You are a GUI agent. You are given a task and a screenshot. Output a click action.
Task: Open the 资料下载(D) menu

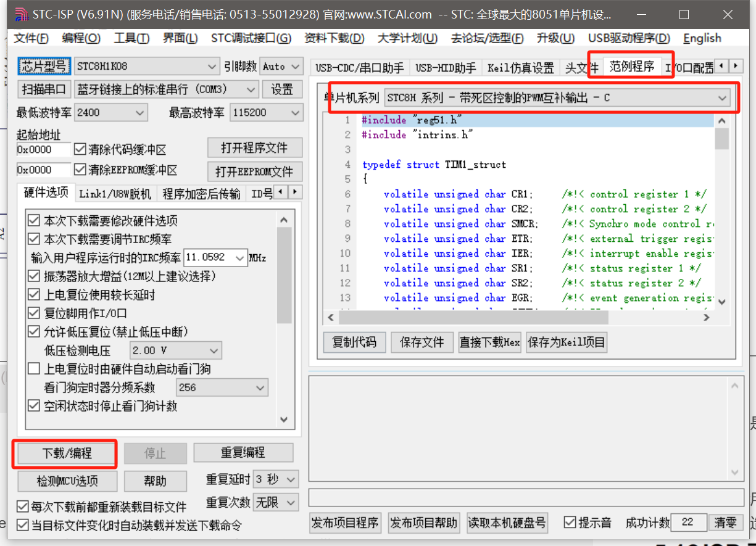click(334, 38)
